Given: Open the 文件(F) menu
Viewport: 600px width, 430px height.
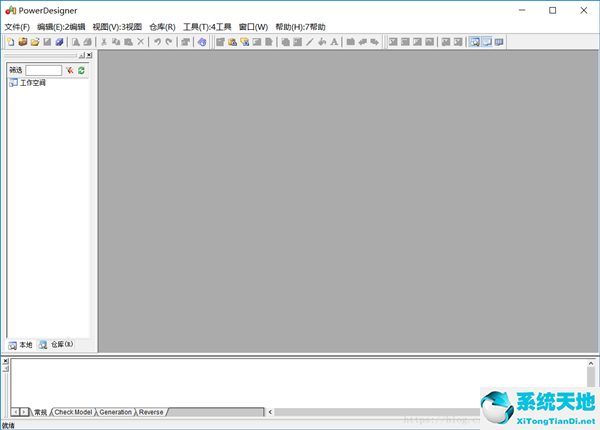Looking at the screenshot, I should click(17, 27).
